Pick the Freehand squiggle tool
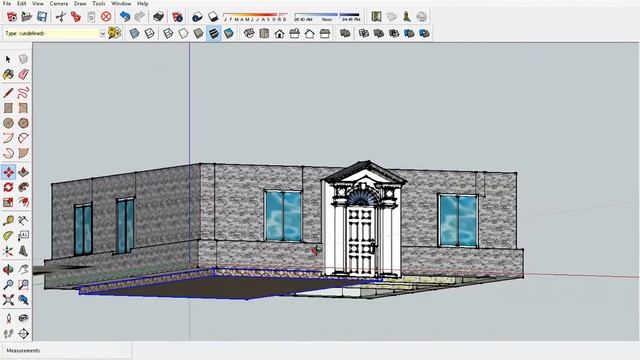The width and height of the screenshot is (640, 360). coord(23,93)
